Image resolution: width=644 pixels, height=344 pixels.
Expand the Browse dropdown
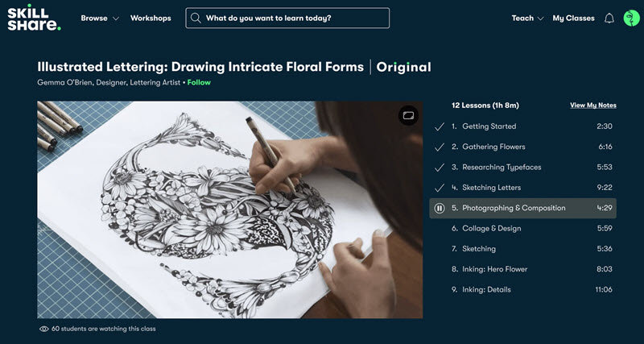point(100,18)
